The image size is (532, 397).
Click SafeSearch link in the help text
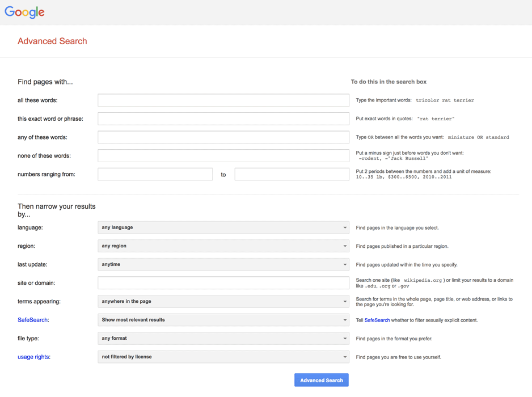coord(377,320)
